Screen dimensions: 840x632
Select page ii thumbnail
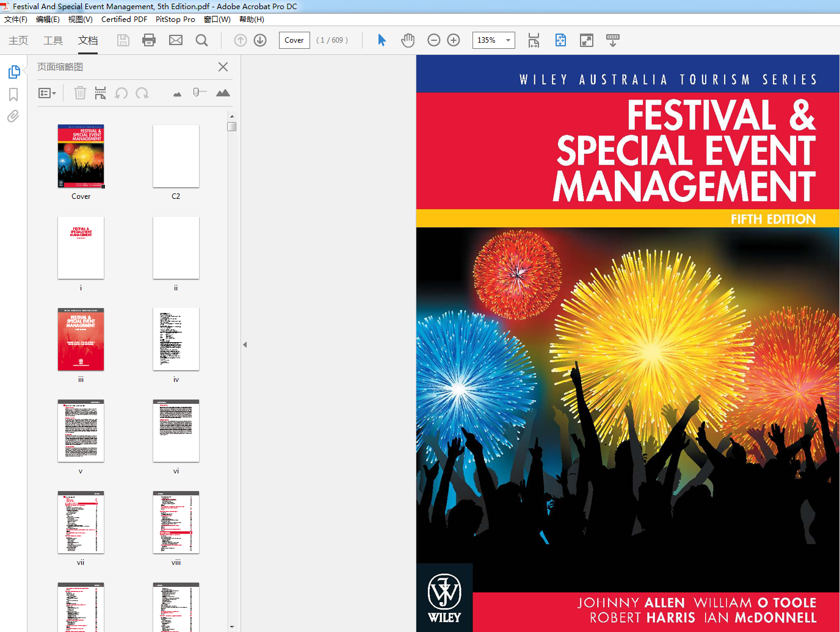[x=176, y=248]
